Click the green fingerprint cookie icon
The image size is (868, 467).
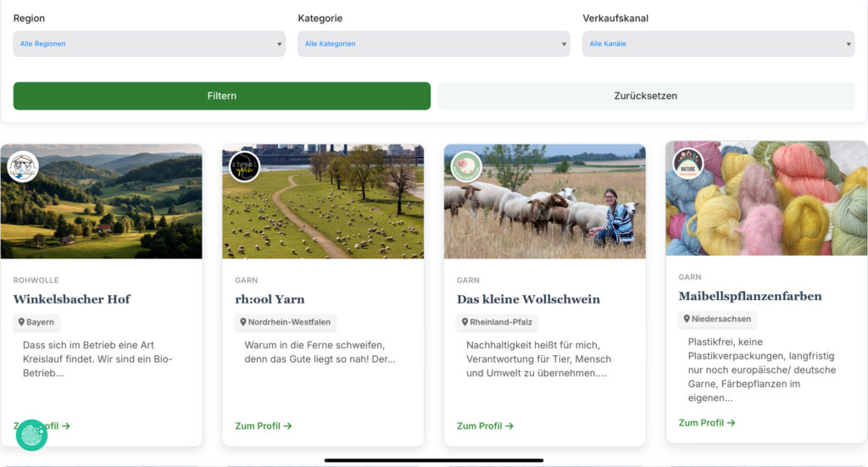[x=31, y=435]
